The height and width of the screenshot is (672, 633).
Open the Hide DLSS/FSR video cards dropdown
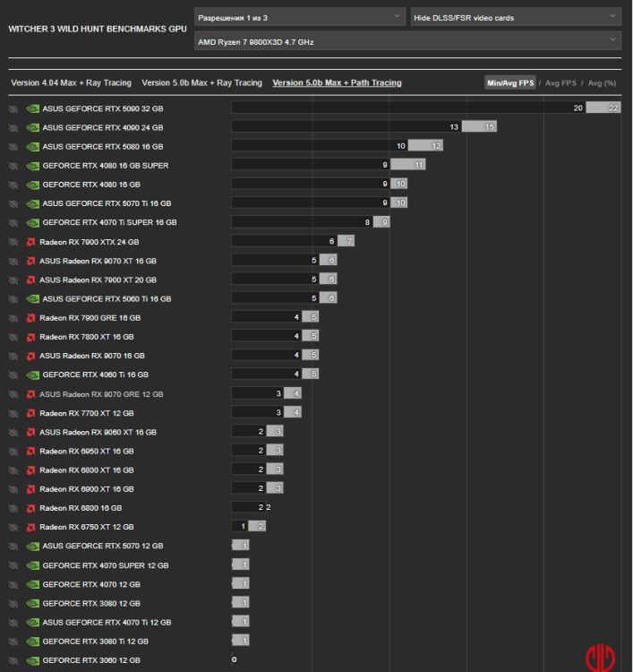coord(516,18)
